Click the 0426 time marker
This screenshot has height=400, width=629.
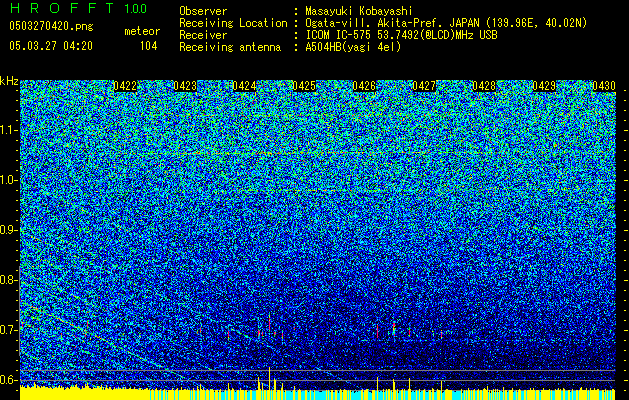[x=364, y=86]
